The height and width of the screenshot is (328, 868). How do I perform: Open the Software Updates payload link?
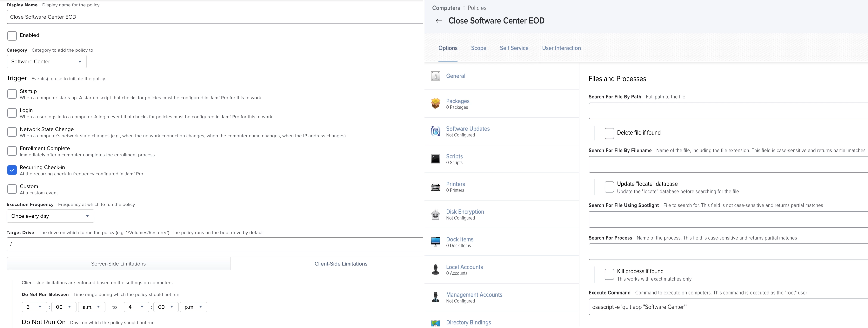tap(468, 129)
